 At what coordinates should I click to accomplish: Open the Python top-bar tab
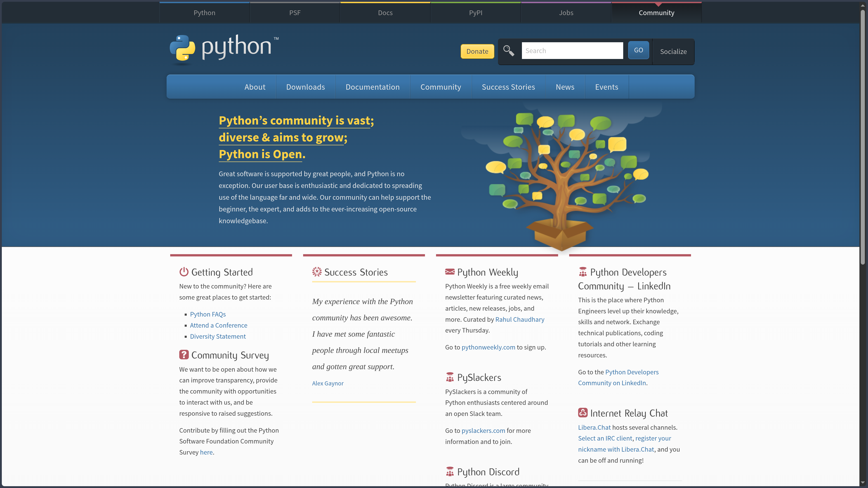pyautogui.click(x=205, y=13)
